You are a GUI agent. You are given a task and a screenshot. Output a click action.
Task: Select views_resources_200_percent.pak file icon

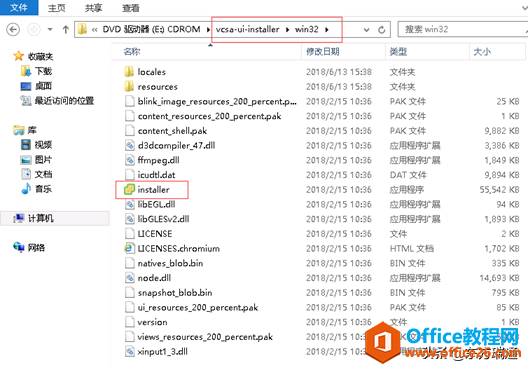(130, 337)
